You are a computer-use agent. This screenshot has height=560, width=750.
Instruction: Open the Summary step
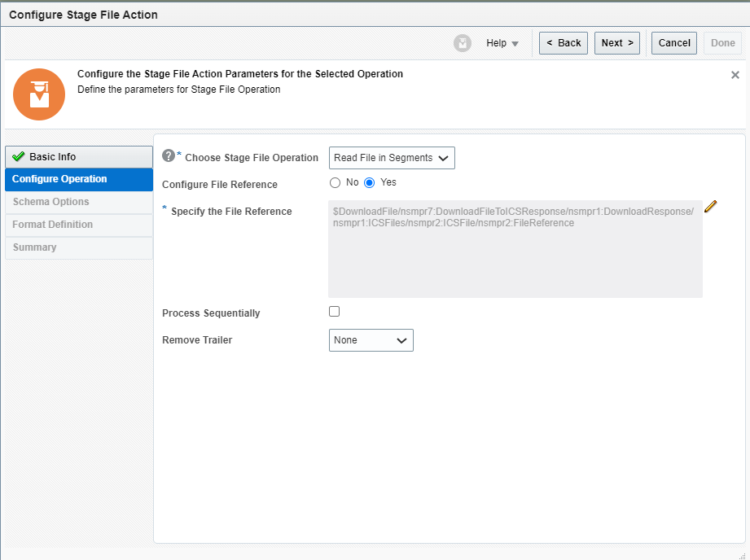point(79,247)
